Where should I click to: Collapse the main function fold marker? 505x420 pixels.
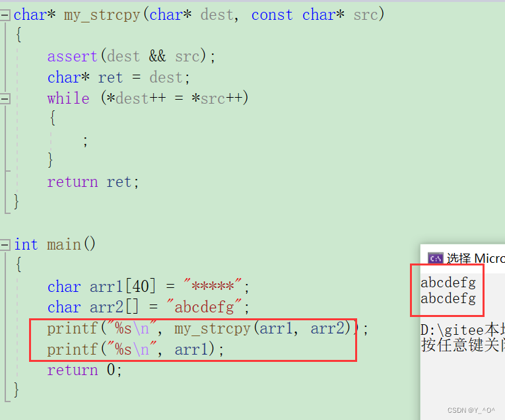click(5, 245)
